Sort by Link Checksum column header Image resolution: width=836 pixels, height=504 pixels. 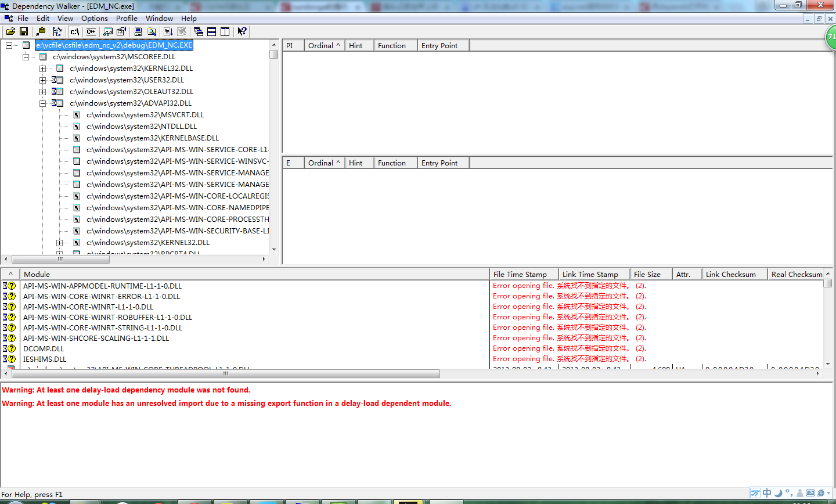click(735, 274)
